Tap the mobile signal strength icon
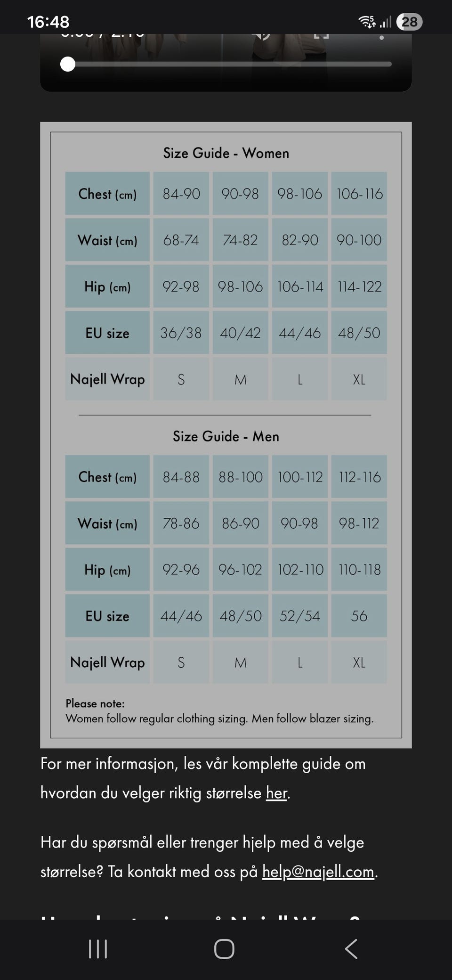The width and height of the screenshot is (452, 980). coord(386,22)
